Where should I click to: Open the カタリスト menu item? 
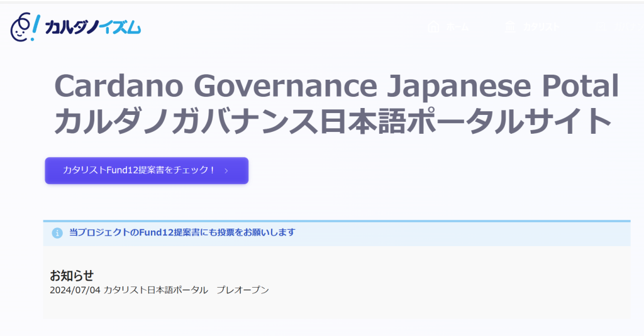tap(540, 27)
